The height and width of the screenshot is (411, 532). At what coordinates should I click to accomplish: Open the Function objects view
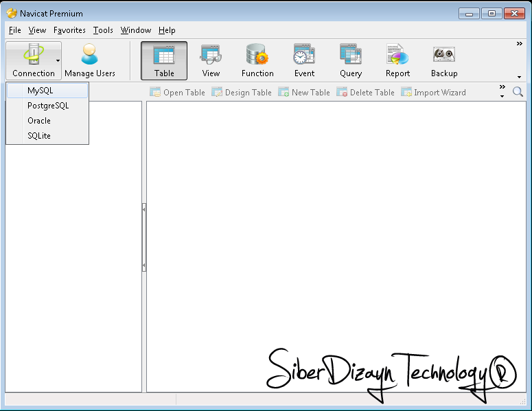[x=257, y=60]
